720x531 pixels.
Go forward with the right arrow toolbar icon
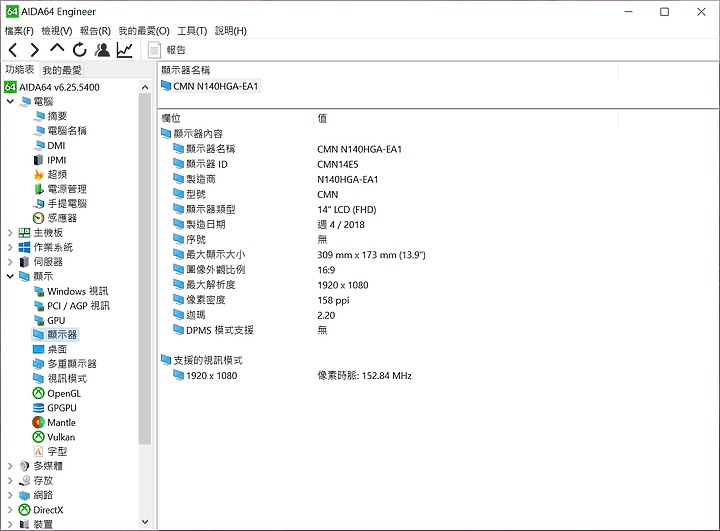[x=34, y=50]
